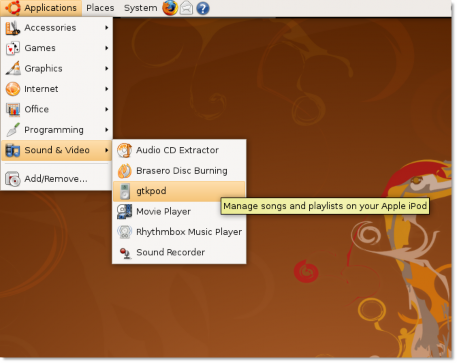This screenshot has width=457, height=363.
Task: Choose the Internet category
Action: click(56, 89)
